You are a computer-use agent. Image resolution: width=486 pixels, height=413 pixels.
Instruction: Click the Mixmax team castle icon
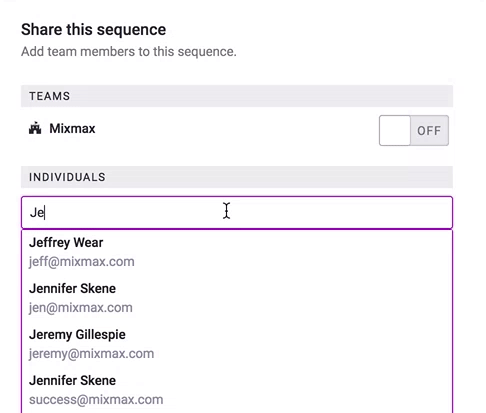coord(35,128)
